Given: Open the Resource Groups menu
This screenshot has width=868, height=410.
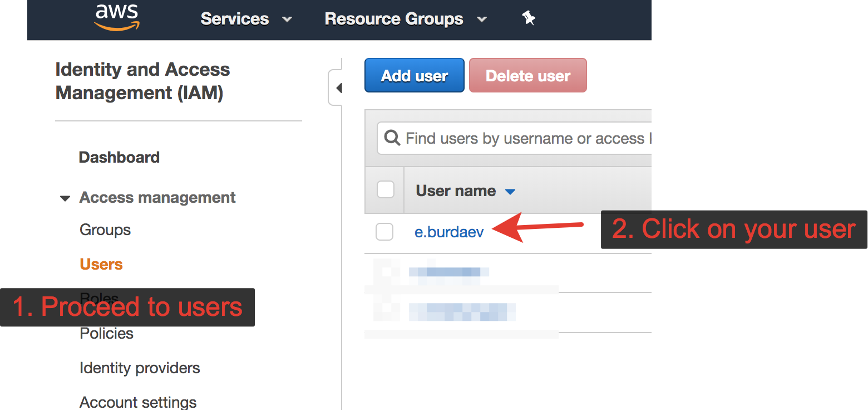Looking at the screenshot, I should click(x=406, y=19).
